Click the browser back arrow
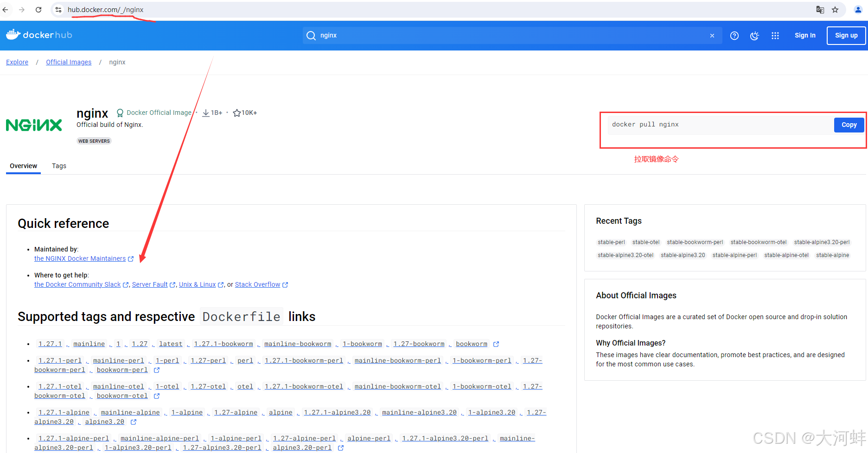 click(x=6, y=9)
